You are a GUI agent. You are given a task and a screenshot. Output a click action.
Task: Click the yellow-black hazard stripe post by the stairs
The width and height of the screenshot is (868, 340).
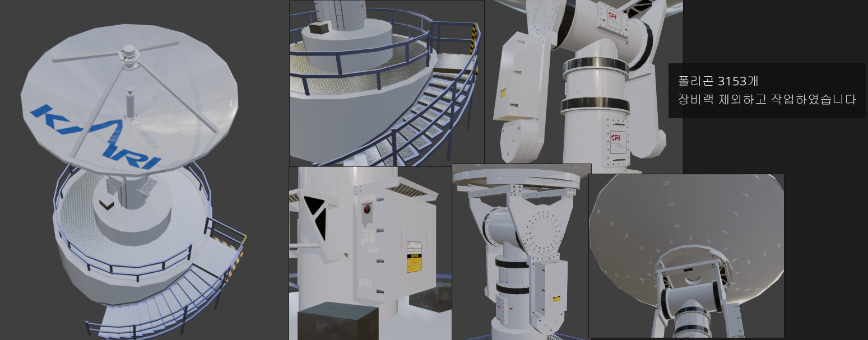(x=474, y=39)
